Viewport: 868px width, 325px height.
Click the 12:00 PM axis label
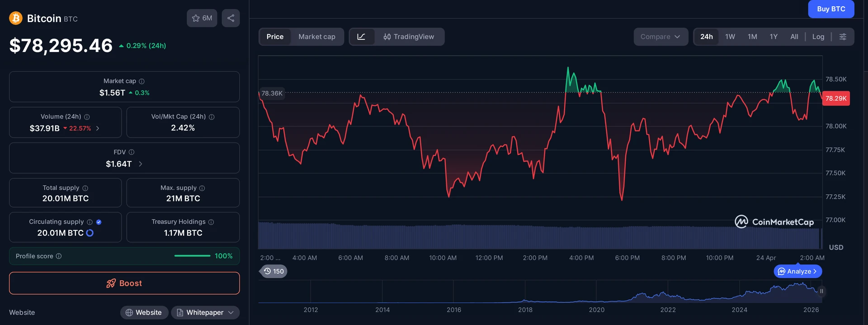pos(489,258)
